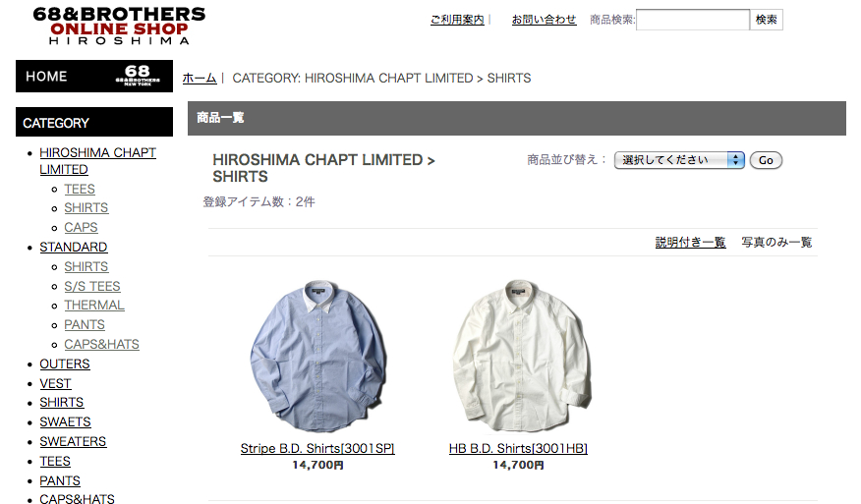Click the HB B.D. Shirts[3001HB] product link
The height and width of the screenshot is (504, 861).
click(518, 449)
